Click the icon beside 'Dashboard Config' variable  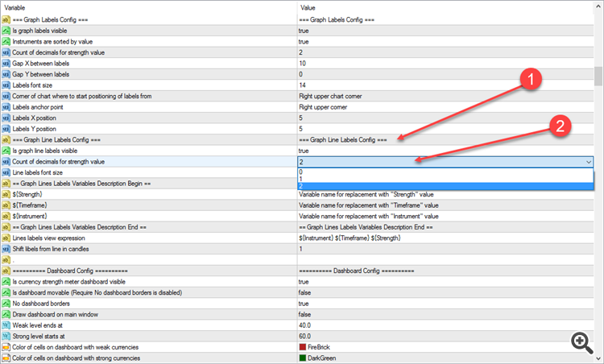coord(6,271)
